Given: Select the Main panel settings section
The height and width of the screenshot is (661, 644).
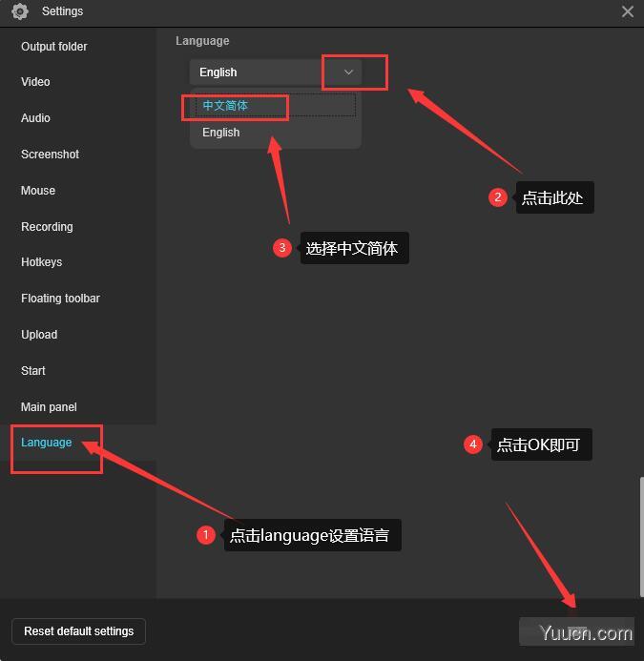Looking at the screenshot, I should (49, 407).
